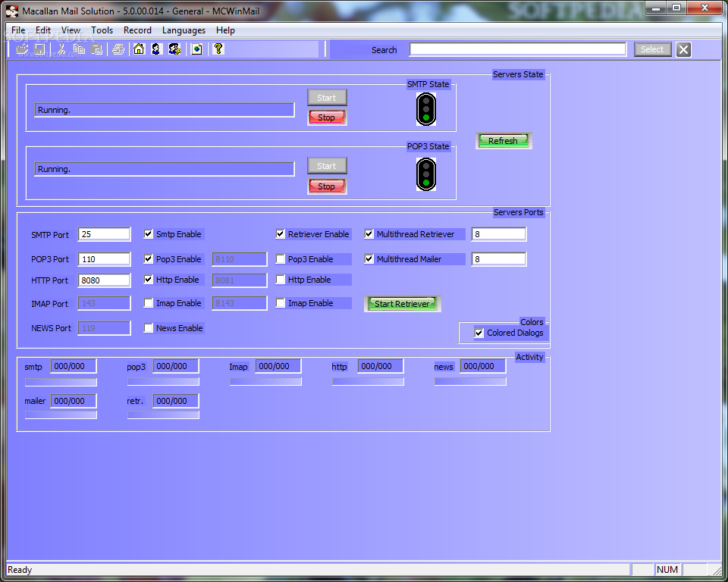Enable the Pop3 Enable checkbox beside port 8110
The width and height of the screenshot is (728, 582).
coord(281,259)
